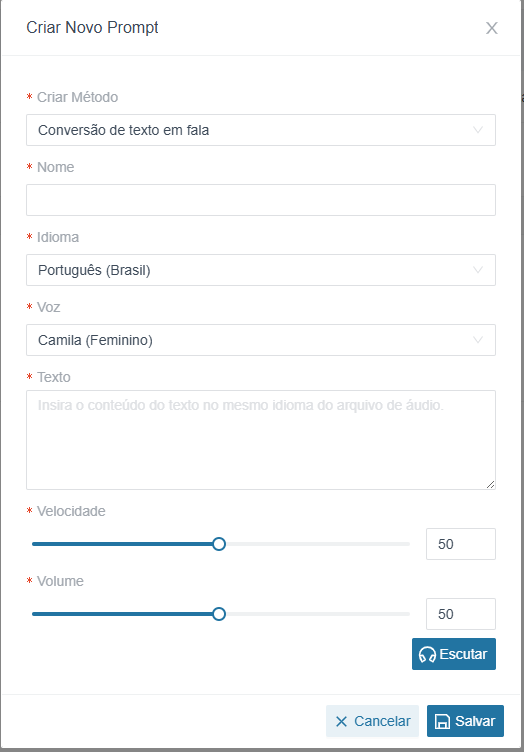The height and width of the screenshot is (752, 524).
Task: Click the Cancelar button
Action: pos(373,721)
